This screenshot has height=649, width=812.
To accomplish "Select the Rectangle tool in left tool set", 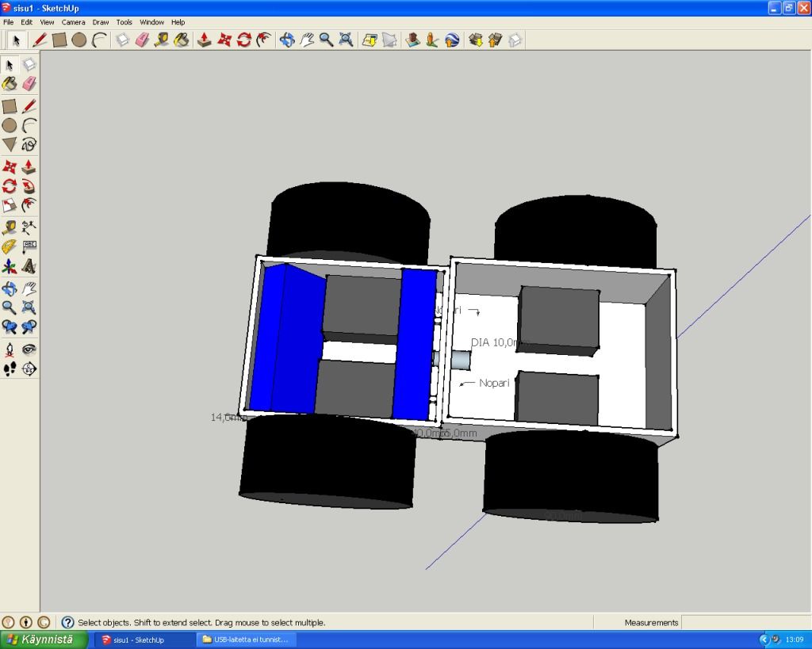I will click(x=10, y=106).
